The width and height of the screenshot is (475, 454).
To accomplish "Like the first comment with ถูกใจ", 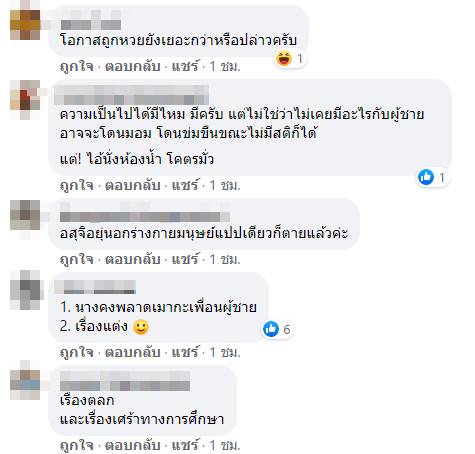I will tap(77, 67).
